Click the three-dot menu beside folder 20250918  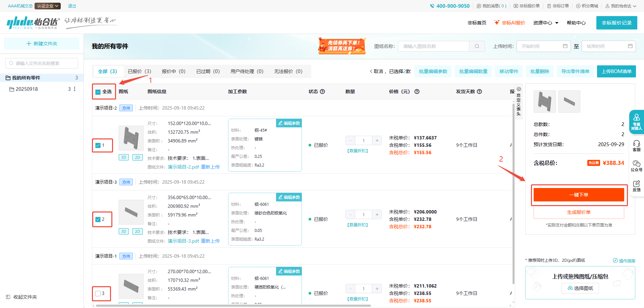tap(74, 89)
